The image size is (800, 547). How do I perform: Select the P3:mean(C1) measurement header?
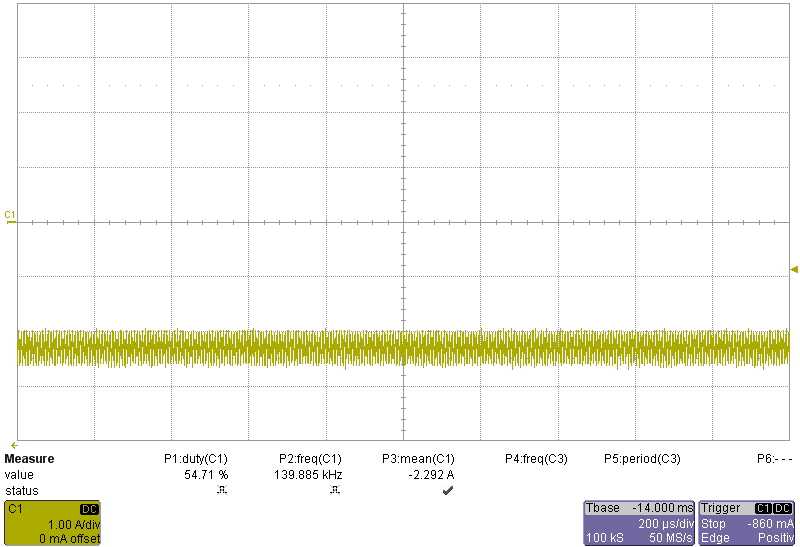(418, 459)
